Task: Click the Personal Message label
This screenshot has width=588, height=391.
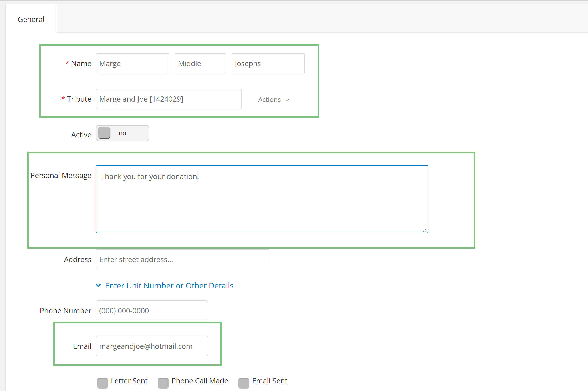Action: 61,176
